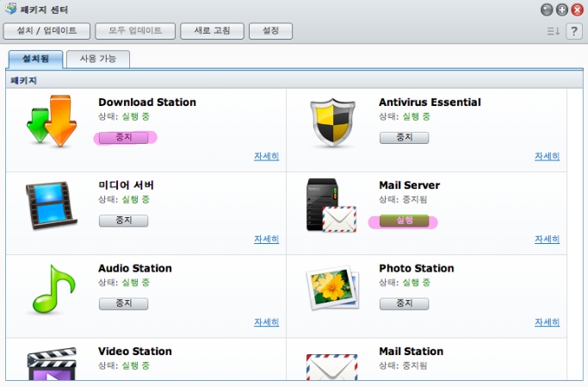
Task: Click Video Station status 실행 중 text
Action: pos(136,365)
